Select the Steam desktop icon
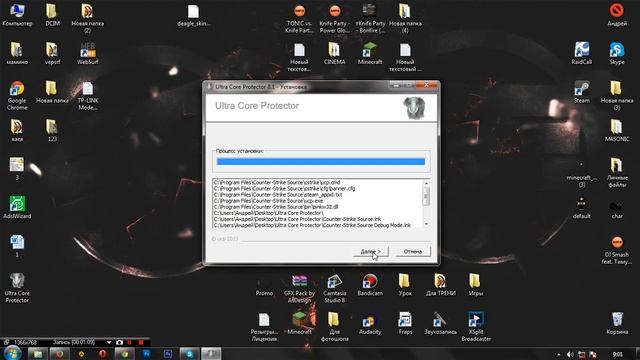This screenshot has height=360, width=640. coord(582,92)
